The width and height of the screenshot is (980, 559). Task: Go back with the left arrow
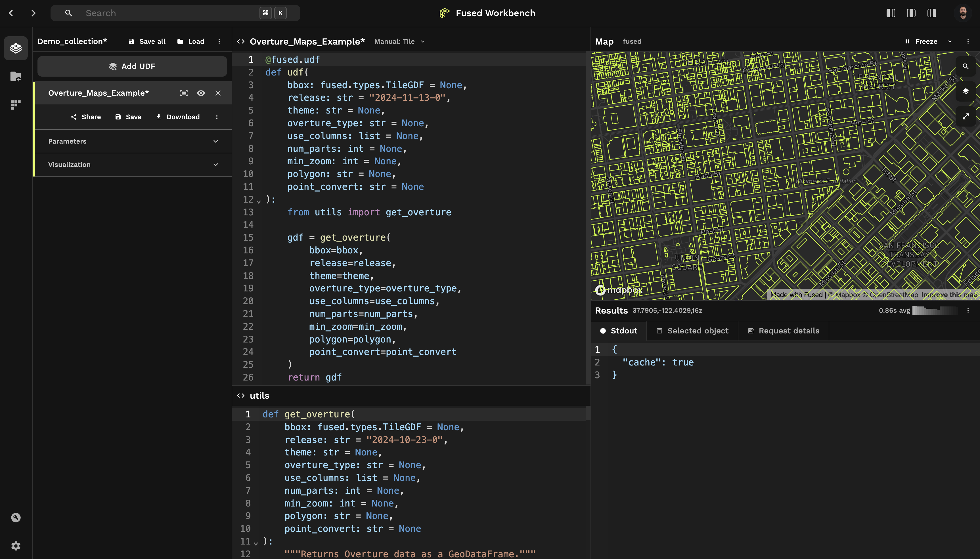[x=11, y=13]
